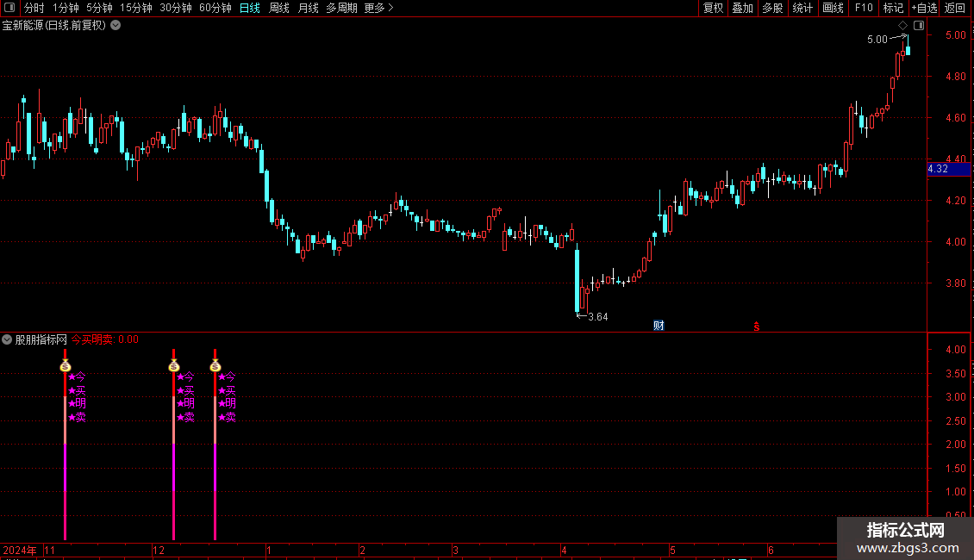This screenshot has height=560, width=974.
Task: Toggle the panel layout icon near price axis
Action: tap(919, 26)
